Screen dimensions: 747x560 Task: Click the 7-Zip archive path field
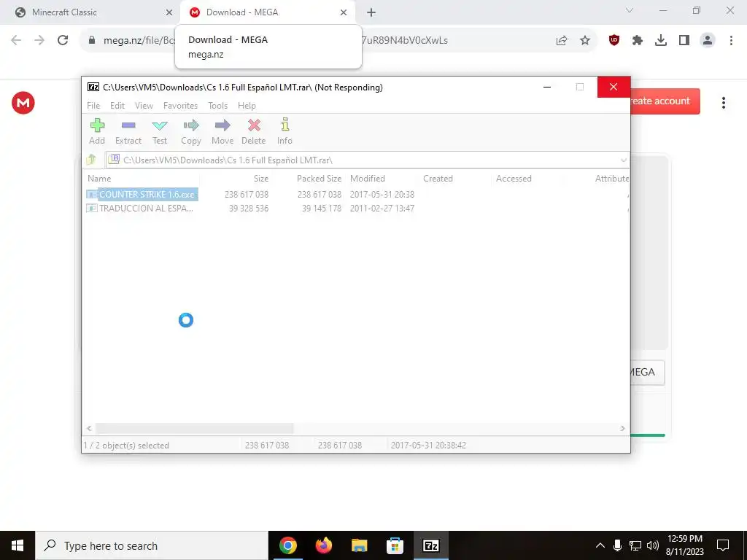[x=367, y=160]
